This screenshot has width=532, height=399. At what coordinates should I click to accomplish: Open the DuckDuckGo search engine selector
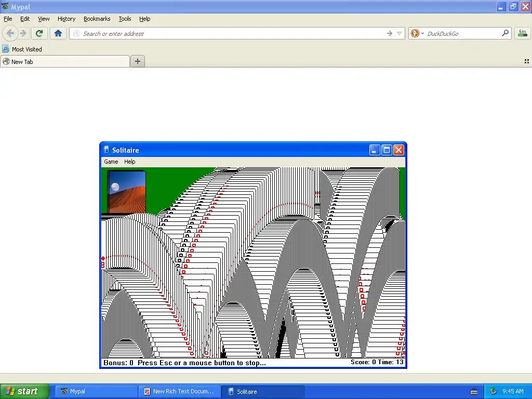[x=417, y=33]
